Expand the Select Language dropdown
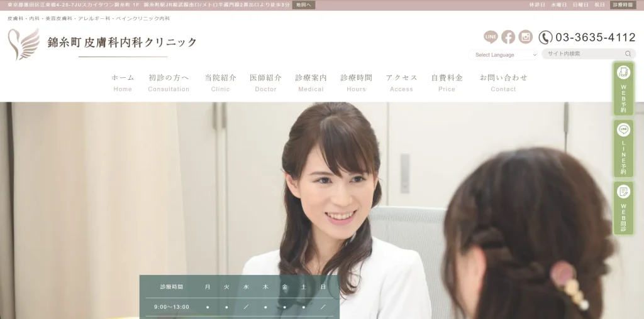 point(504,55)
